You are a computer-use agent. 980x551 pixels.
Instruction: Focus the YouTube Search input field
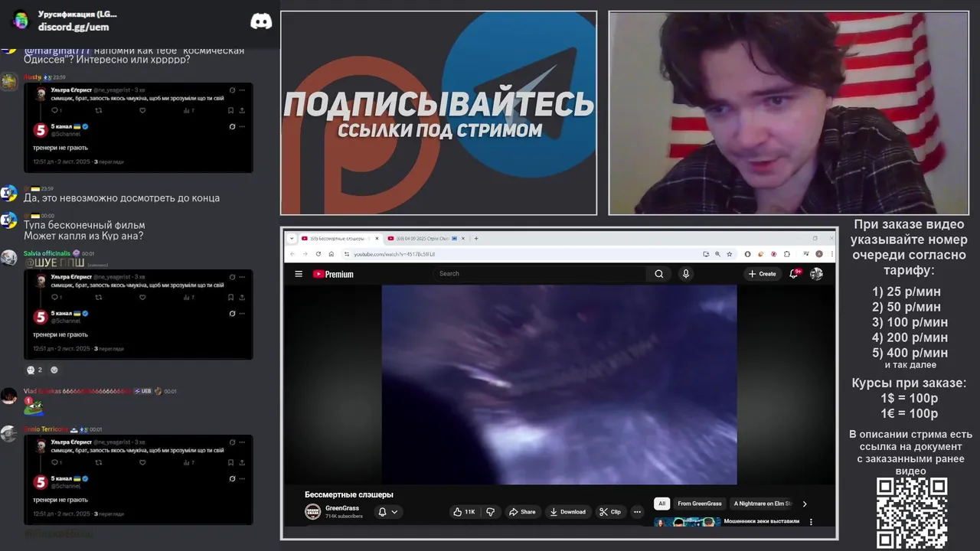pos(540,274)
